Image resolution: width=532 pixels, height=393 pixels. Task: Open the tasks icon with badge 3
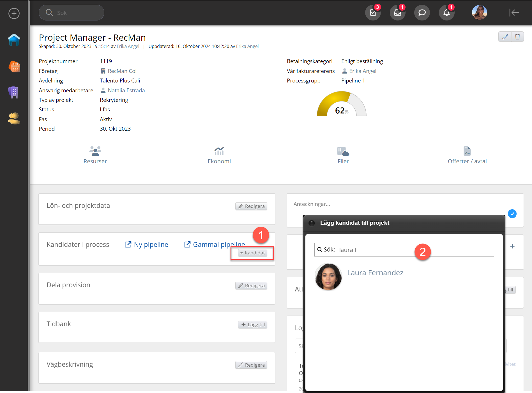[x=373, y=13]
